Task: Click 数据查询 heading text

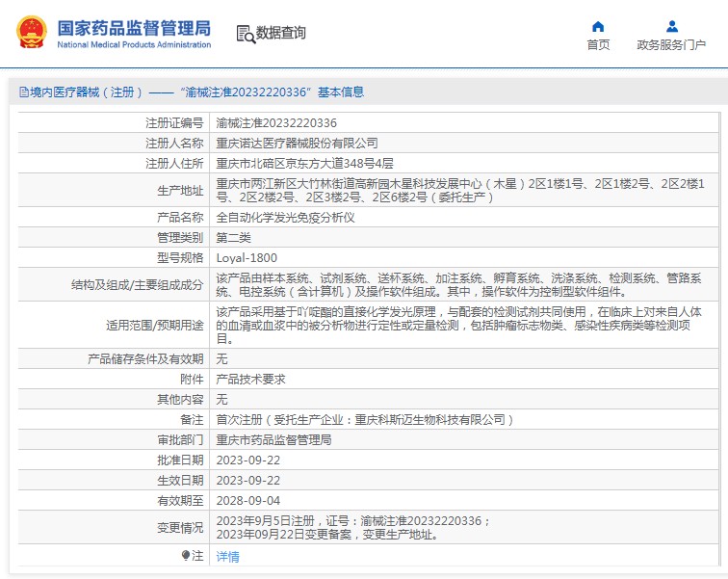Action: pyautogui.click(x=281, y=33)
